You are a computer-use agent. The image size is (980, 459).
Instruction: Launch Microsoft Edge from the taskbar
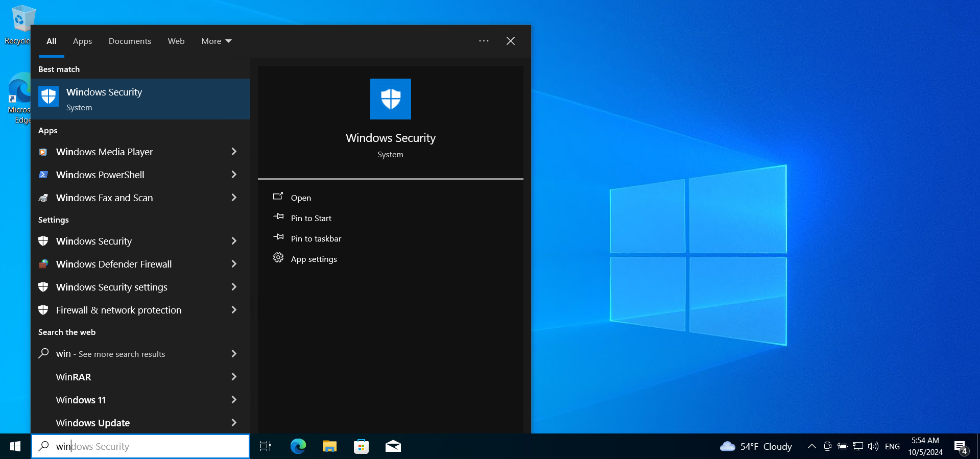click(298, 446)
